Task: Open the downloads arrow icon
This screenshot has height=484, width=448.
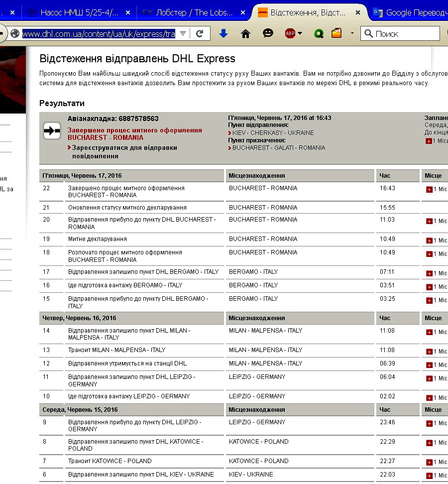Action: 224,33
